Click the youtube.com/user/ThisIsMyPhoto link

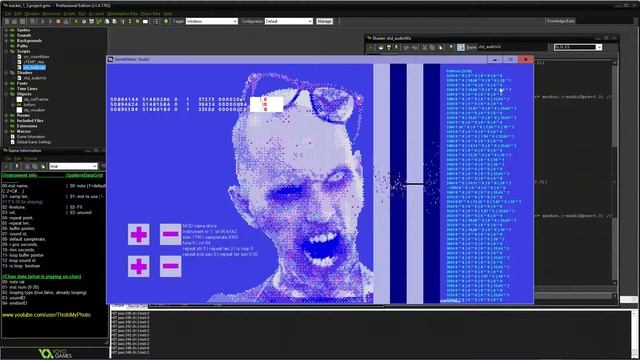[x=46, y=315]
